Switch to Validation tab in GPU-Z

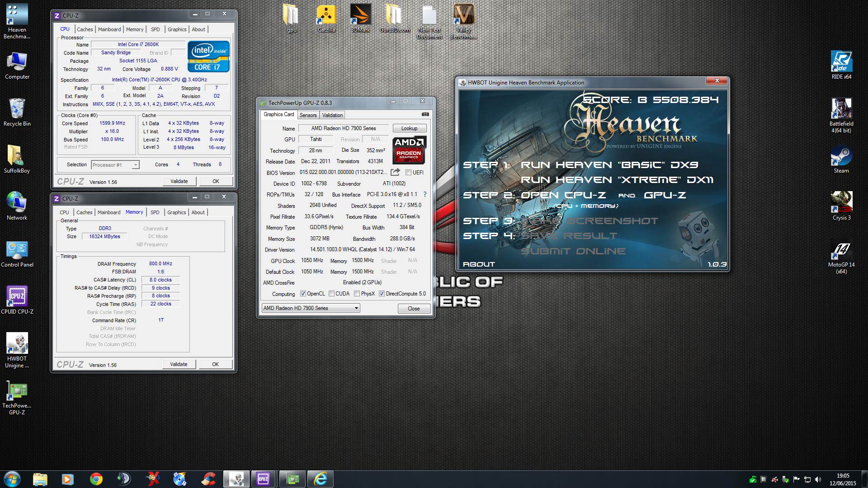(332, 115)
